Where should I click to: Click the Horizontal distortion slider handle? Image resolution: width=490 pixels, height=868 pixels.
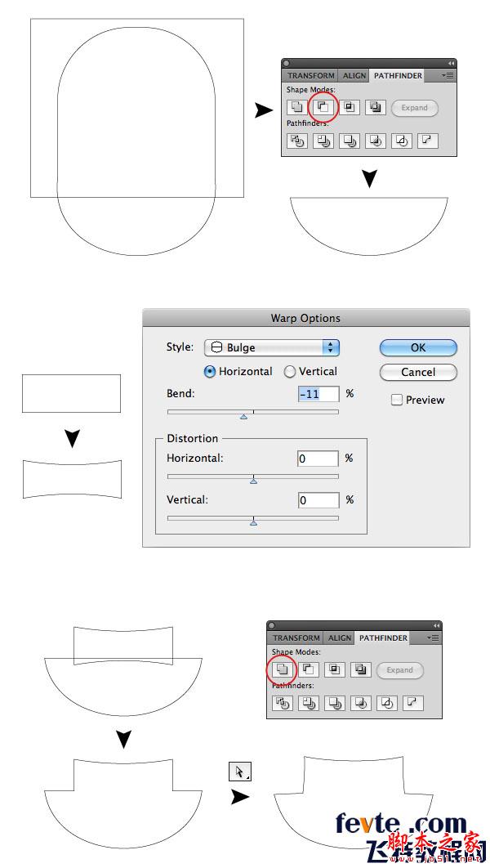tap(253, 481)
